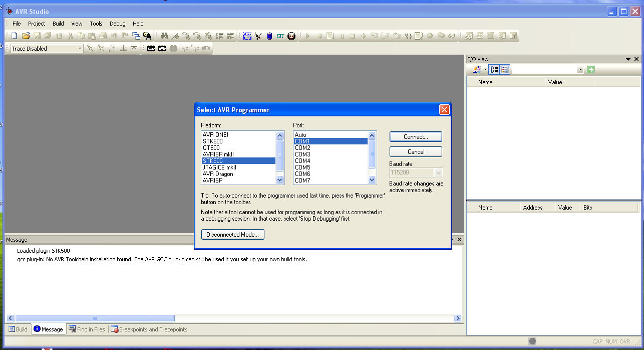The height and width of the screenshot is (350, 644).
Task: Open I/O View panel options arrow
Action: tap(628, 59)
